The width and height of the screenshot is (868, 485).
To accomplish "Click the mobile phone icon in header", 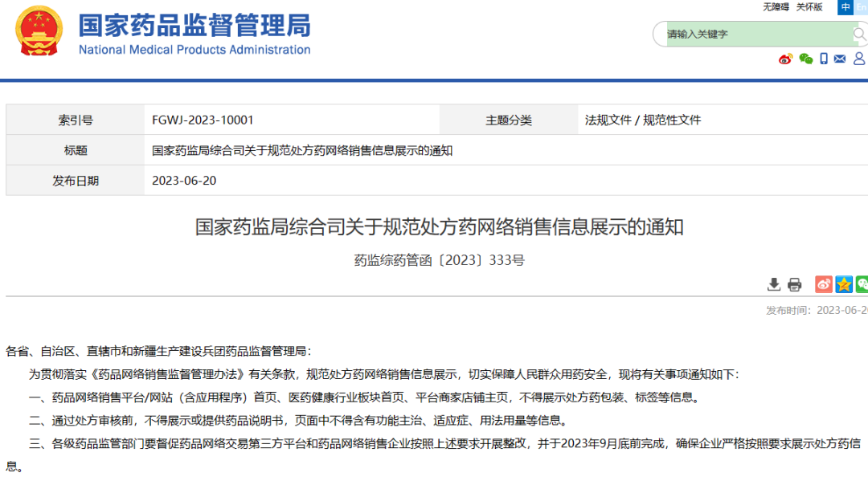I will click(x=824, y=59).
